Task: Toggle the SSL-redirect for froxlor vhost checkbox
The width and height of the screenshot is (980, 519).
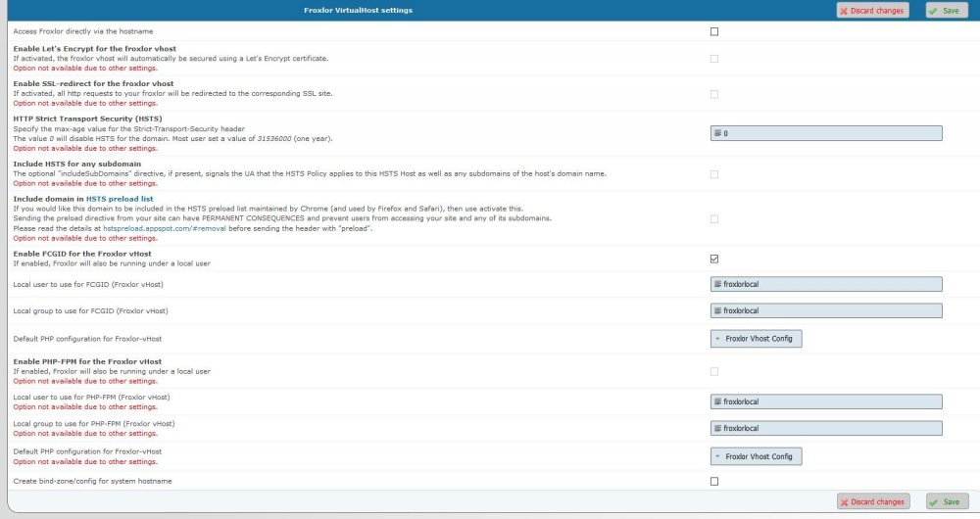Action: click(713, 94)
